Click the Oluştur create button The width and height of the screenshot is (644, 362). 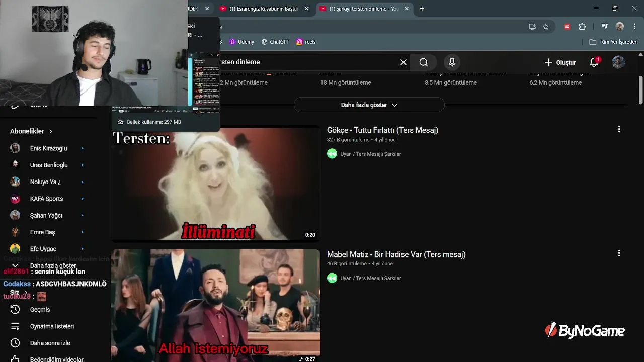560,62
